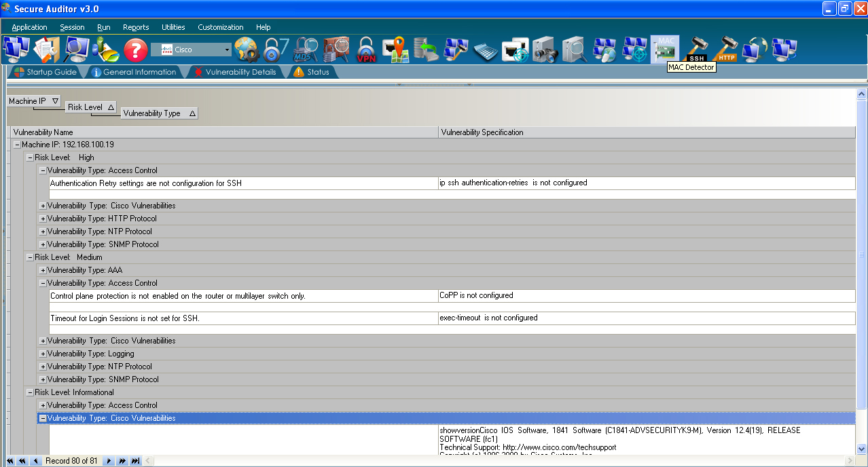Jump to the last record
This screenshot has height=467, width=868.
click(x=136, y=461)
